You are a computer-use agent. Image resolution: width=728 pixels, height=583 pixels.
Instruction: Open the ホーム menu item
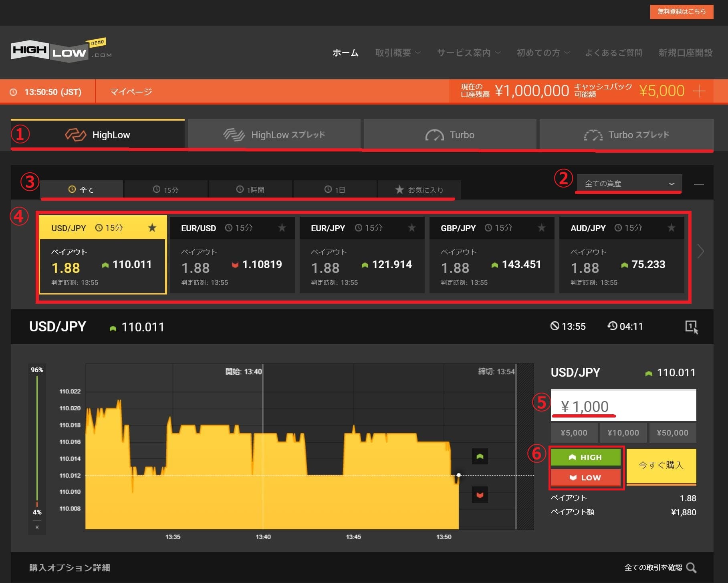(345, 53)
